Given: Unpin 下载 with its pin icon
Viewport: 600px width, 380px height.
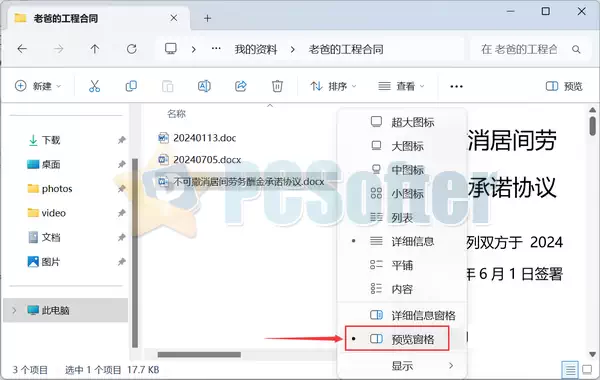Looking at the screenshot, I should pyautogui.click(x=121, y=140).
